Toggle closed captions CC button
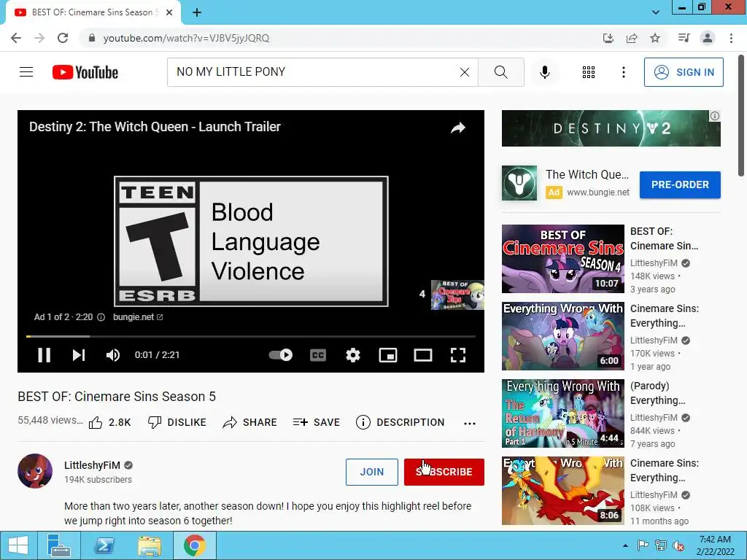This screenshot has width=747, height=560. (318, 355)
